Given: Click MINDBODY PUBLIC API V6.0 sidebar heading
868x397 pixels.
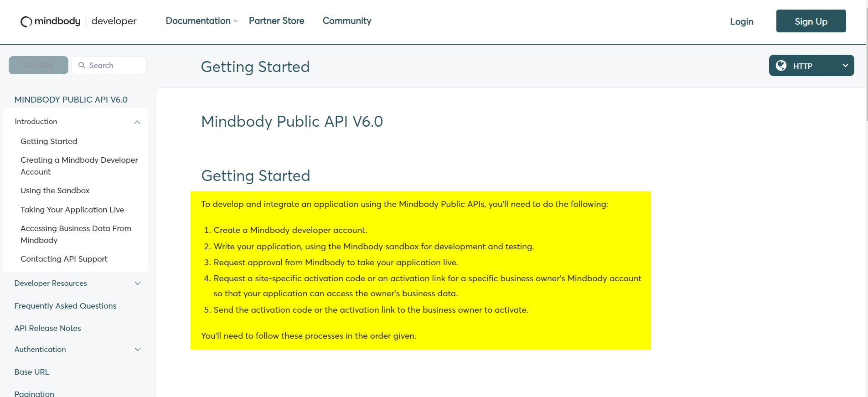Looking at the screenshot, I should point(71,99).
